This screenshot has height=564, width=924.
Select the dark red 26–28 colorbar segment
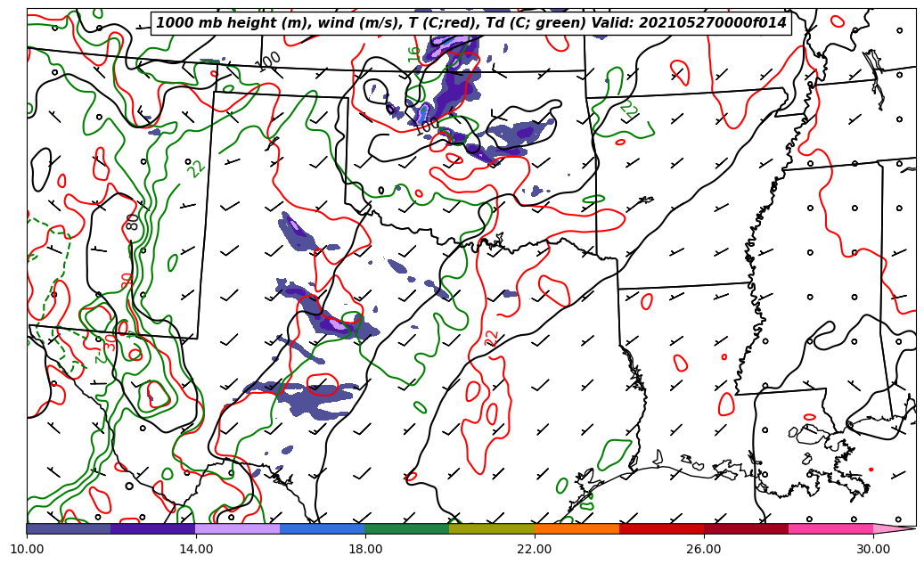746,528
